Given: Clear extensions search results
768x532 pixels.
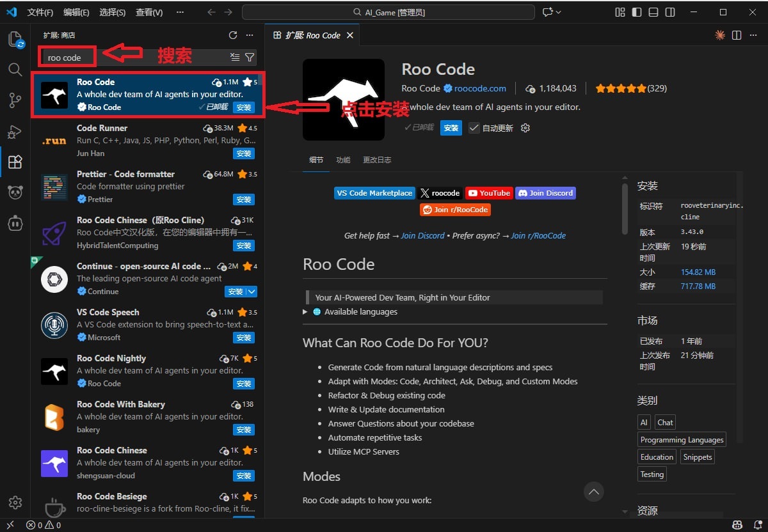Looking at the screenshot, I should point(235,58).
